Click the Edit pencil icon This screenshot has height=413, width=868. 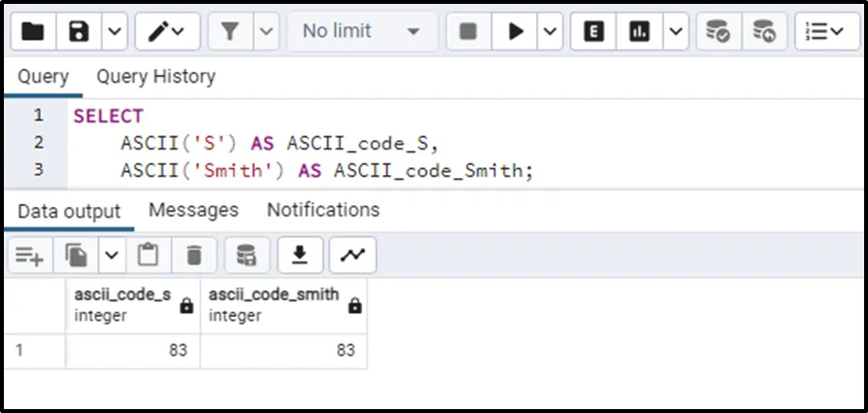pyautogui.click(x=158, y=32)
